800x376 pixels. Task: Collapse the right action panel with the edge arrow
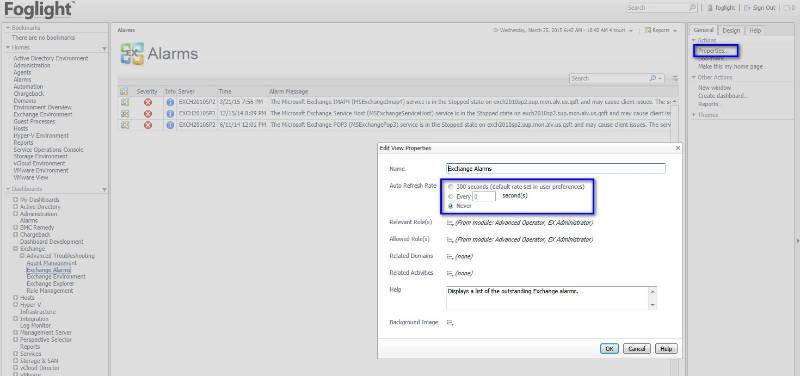pos(797,241)
